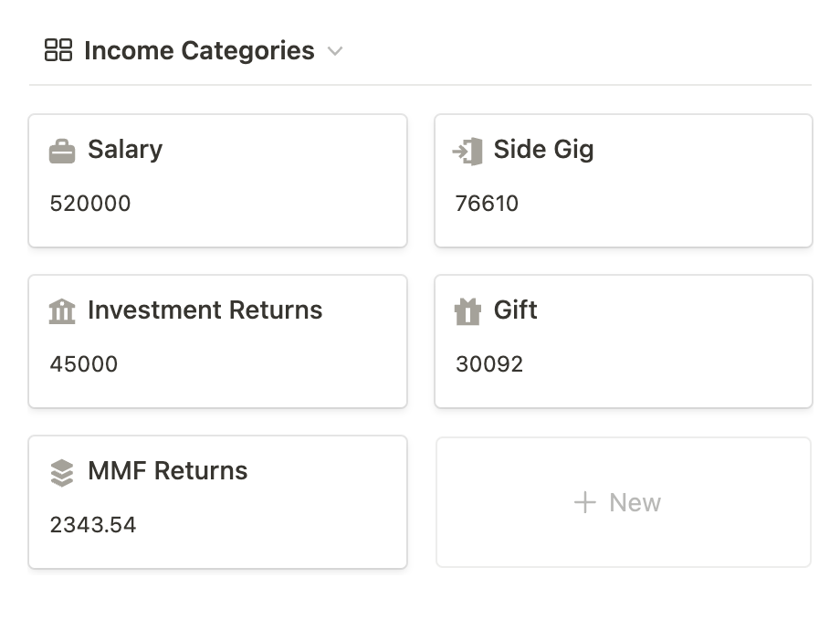840x641 pixels.
Task: Select the 30092 value on Gift card
Action: (x=489, y=363)
